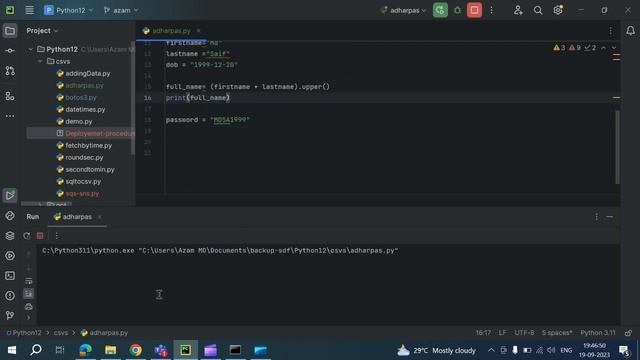Open the azam branch dropdown
This screenshot has width=640, height=360.
pyautogui.click(x=121, y=10)
